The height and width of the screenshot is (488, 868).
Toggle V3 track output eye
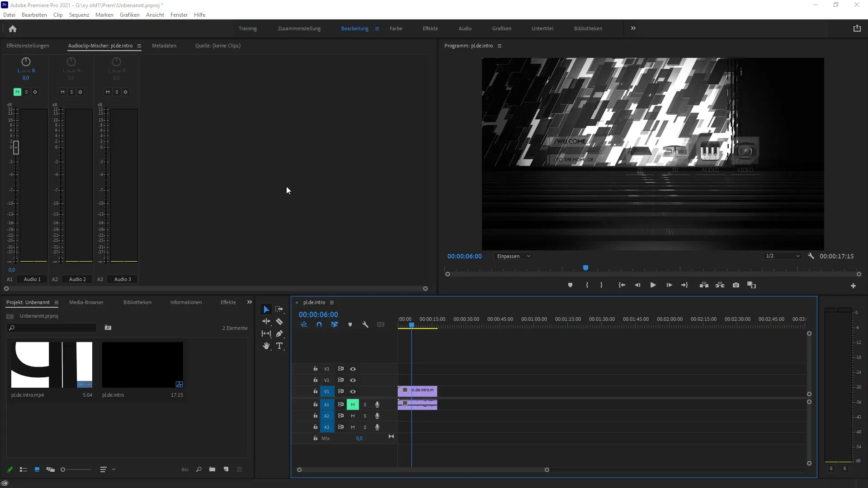(x=353, y=369)
